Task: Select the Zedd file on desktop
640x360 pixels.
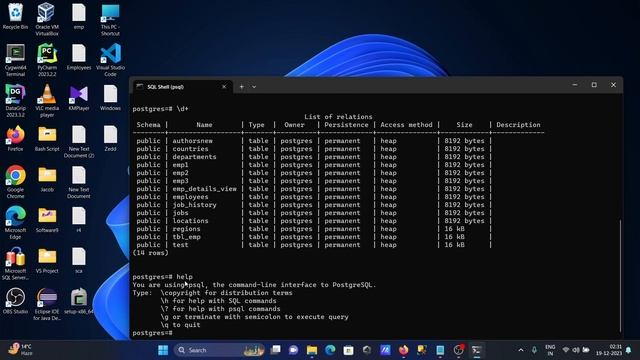Action: click(110, 139)
